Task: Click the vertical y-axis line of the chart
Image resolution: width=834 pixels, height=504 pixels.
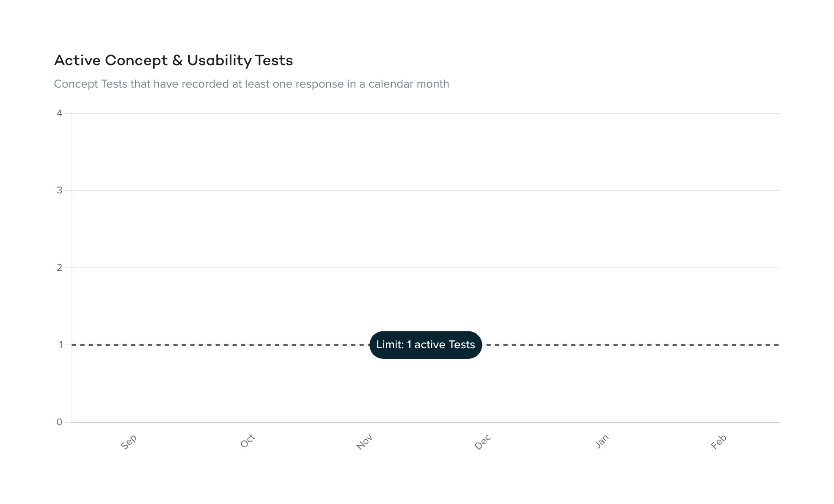Action: [72, 229]
